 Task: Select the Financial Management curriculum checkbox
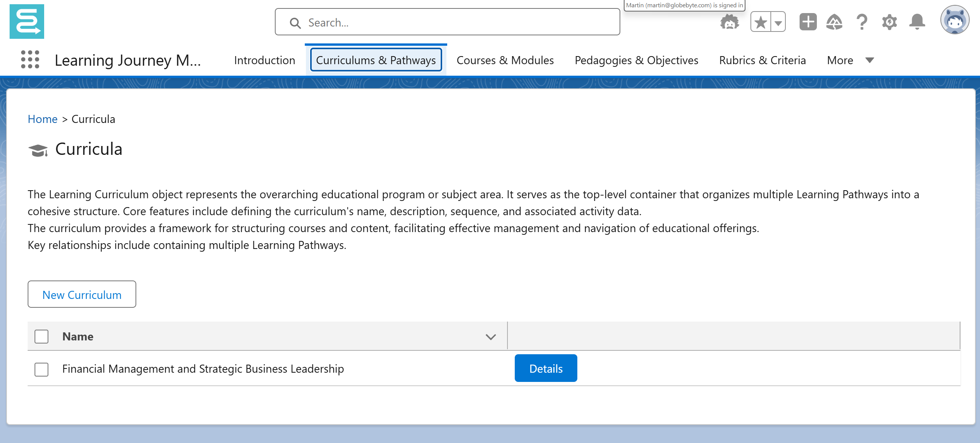(x=41, y=369)
